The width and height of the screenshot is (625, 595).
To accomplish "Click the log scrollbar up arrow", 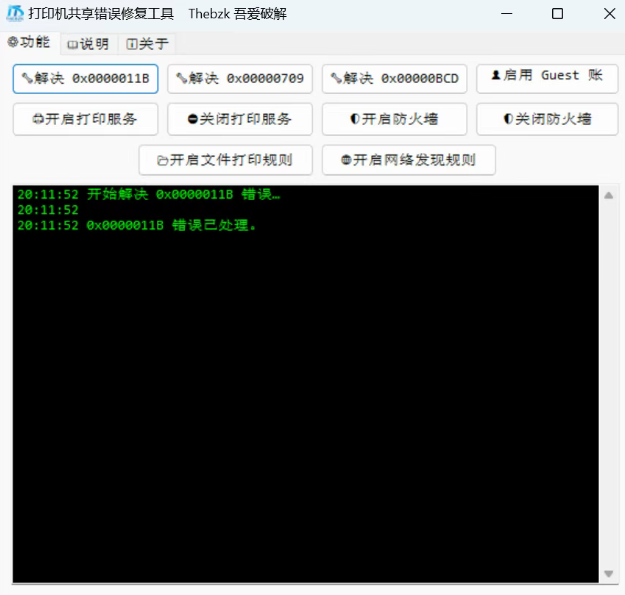I will pyautogui.click(x=609, y=195).
